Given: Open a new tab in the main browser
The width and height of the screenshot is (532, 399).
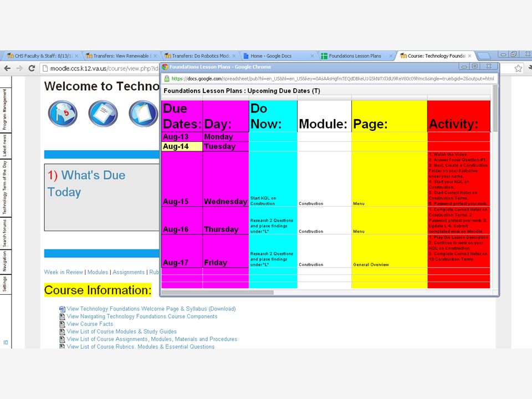Looking at the screenshot, I should tap(483, 55).
